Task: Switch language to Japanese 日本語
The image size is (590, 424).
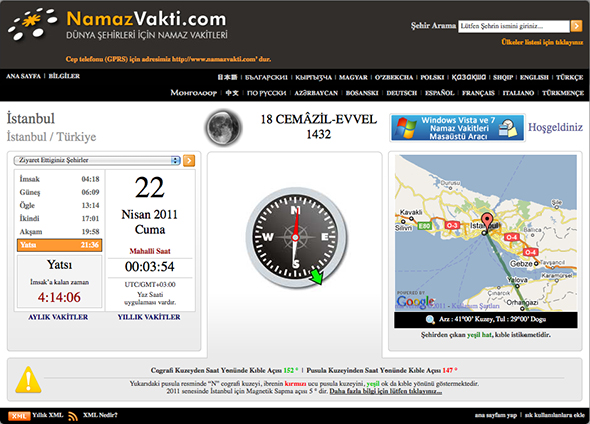Action: (x=227, y=77)
